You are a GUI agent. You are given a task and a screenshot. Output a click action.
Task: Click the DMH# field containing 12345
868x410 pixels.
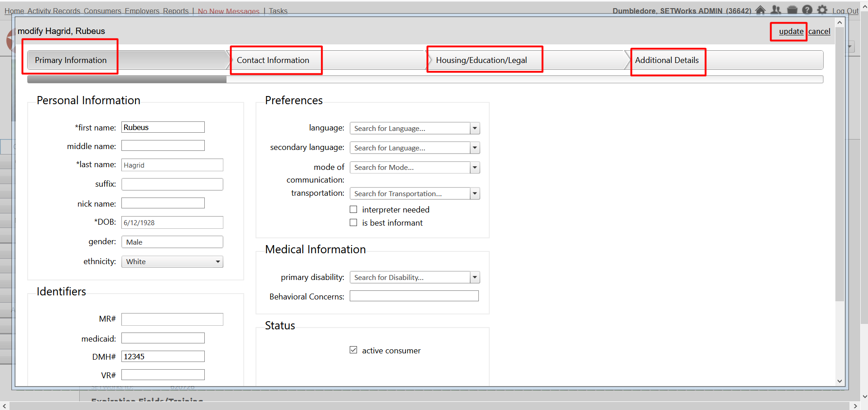point(163,357)
